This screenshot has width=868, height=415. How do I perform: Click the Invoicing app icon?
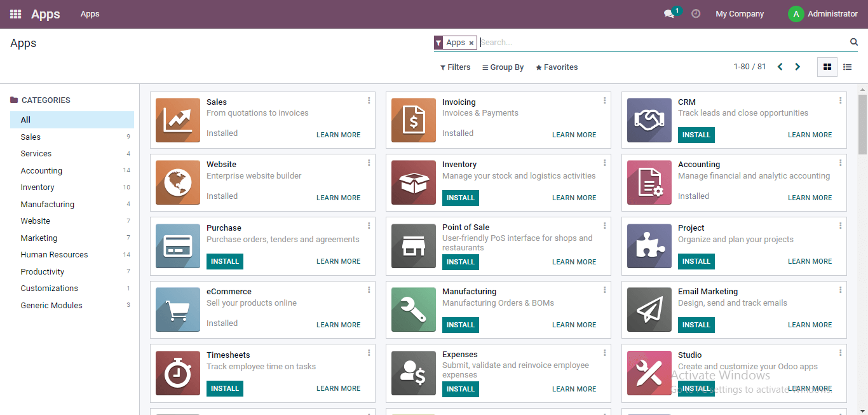414,120
